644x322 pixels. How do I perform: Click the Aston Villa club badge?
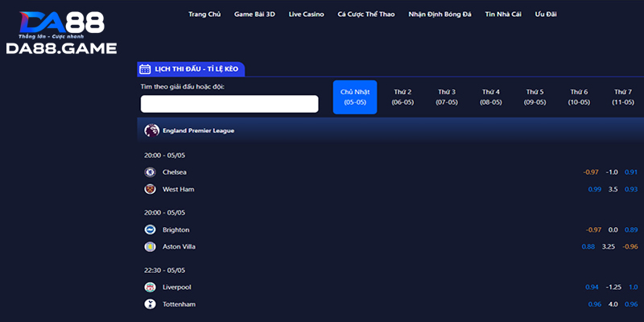tap(150, 246)
